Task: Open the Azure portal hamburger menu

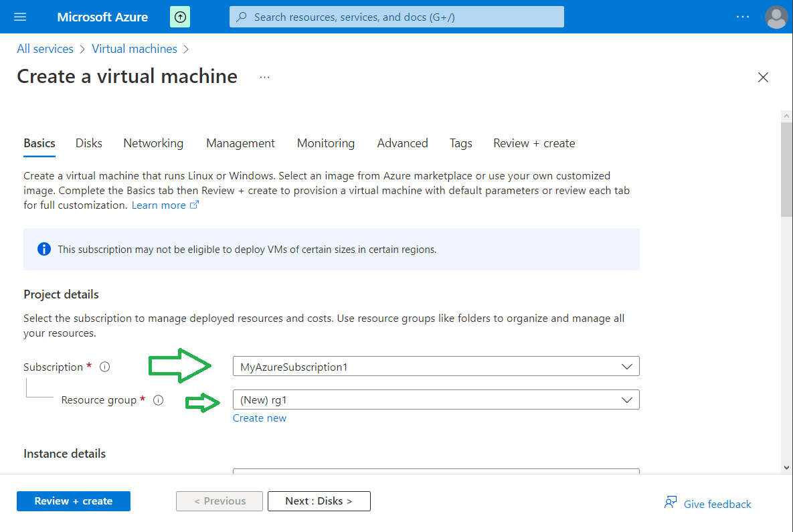Action: (20, 17)
